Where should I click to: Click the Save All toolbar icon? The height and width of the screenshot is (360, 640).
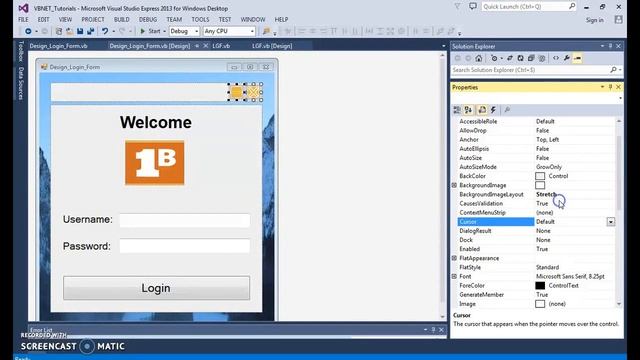click(x=91, y=31)
